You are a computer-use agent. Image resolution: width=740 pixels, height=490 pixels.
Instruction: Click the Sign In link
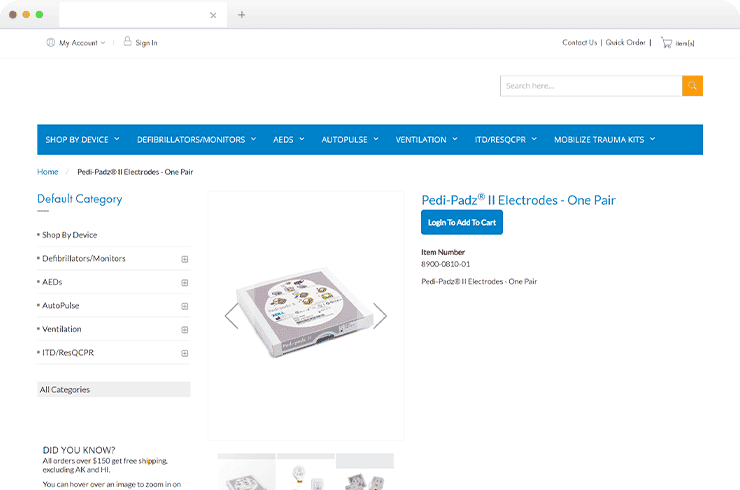146,43
